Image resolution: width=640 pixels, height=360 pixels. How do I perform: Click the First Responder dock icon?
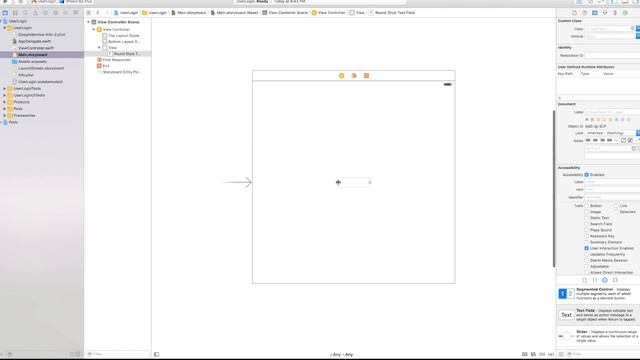[x=354, y=76]
